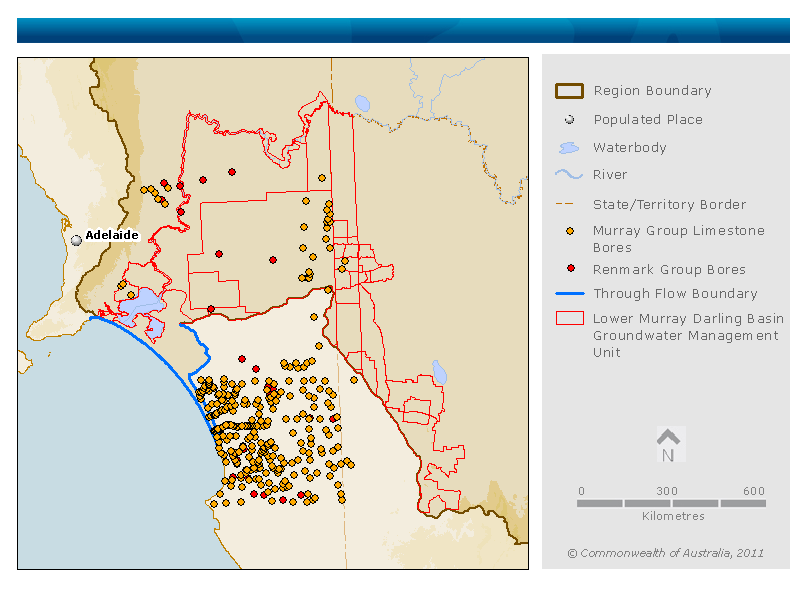Click the 'Murray Group Limestone Bores' legend text
This screenshot has height=594, width=790.
[x=679, y=239]
